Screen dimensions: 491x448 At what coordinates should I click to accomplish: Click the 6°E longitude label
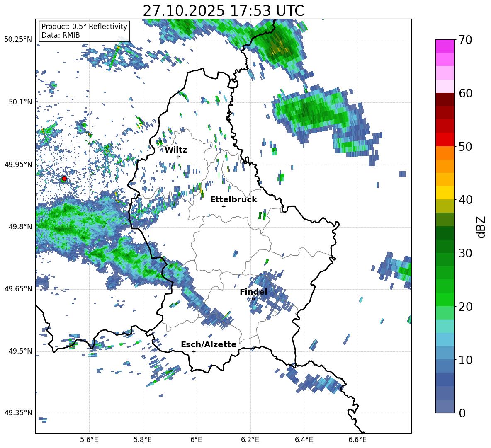click(x=196, y=440)
